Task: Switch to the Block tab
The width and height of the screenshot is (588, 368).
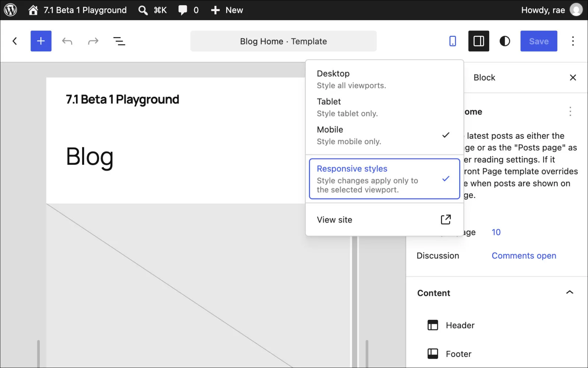Action: click(484, 78)
